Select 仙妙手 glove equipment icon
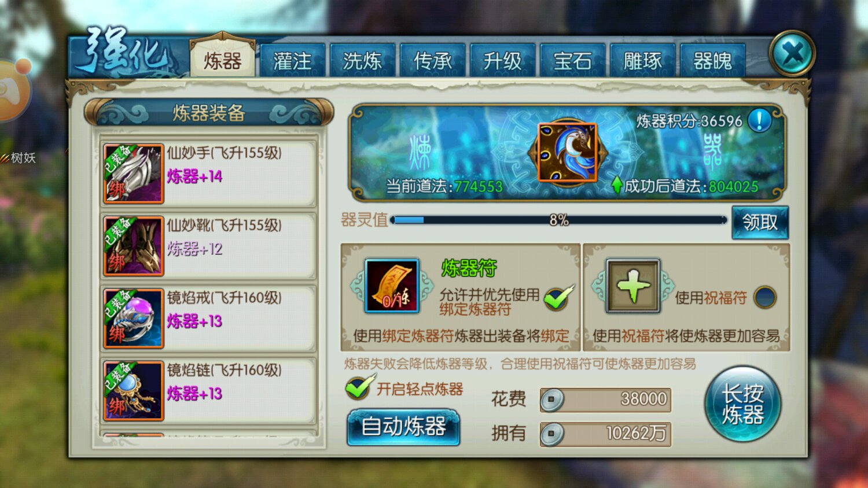868x488 pixels. [134, 173]
